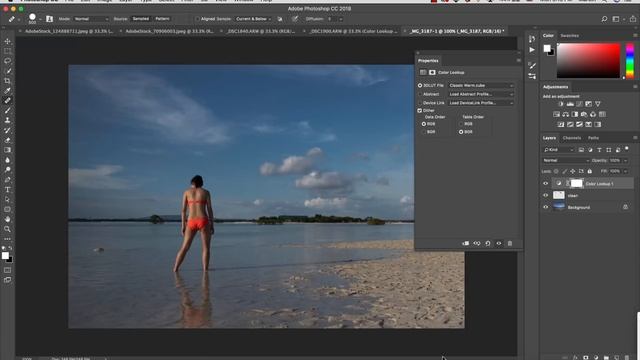Viewport: 640px width, 360px height.
Task: Select the Abstract radio button
Action: (x=420, y=94)
